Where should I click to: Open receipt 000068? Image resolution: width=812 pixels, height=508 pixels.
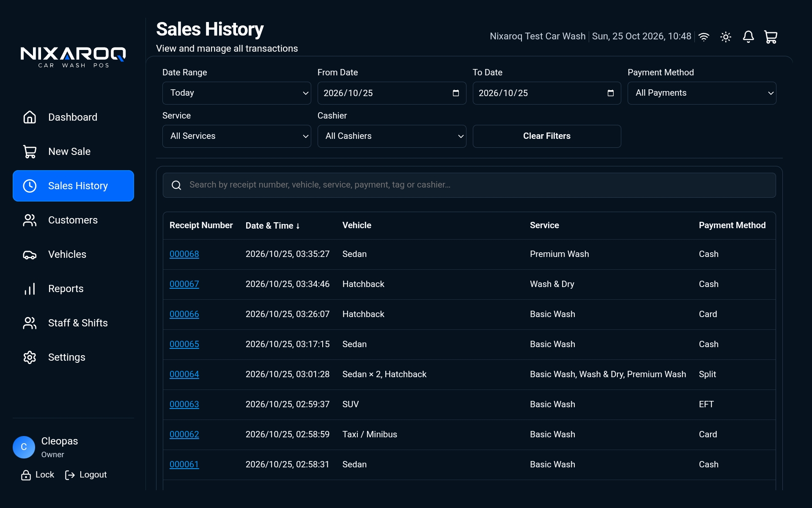(184, 254)
